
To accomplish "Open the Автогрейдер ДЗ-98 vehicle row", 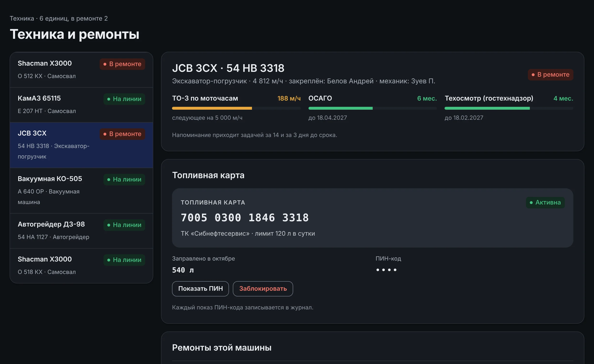I will [x=81, y=231].
